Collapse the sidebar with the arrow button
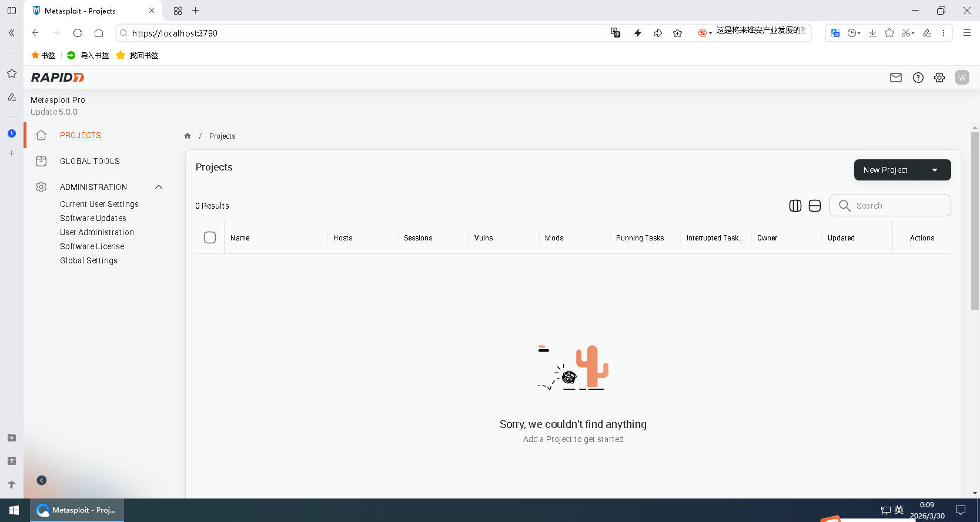 click(42, 480)
